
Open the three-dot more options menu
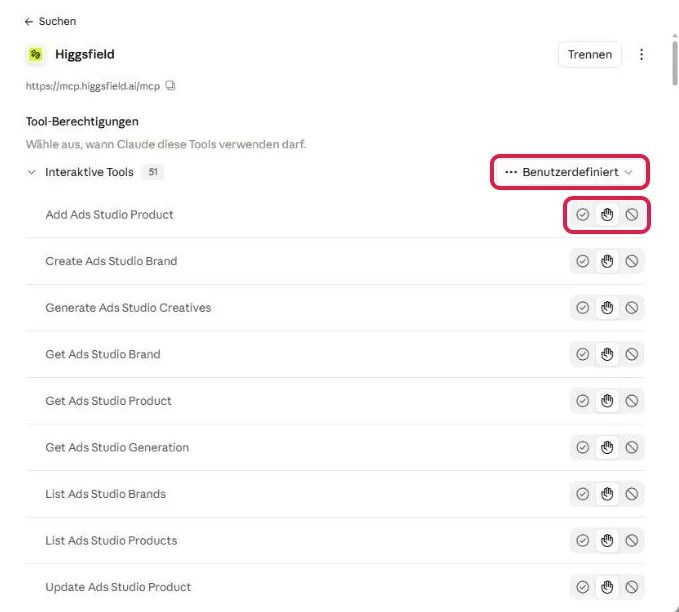click(x=641, y=55)
